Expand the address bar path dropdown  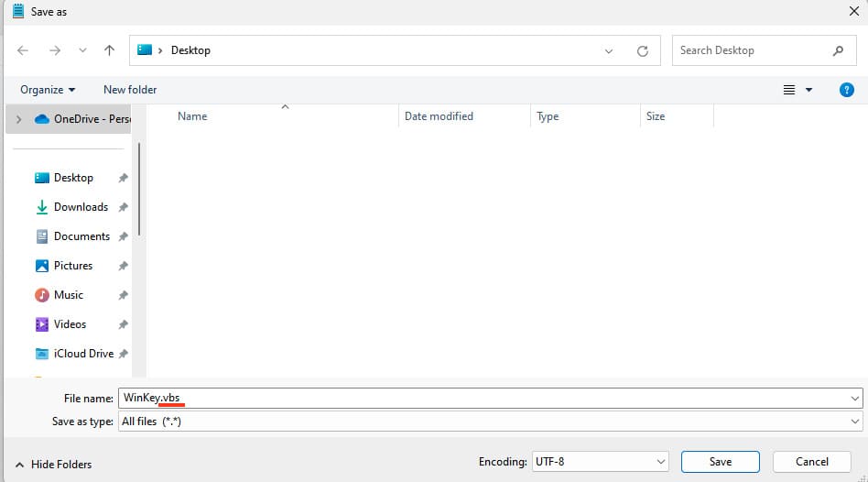pos(610,51)
